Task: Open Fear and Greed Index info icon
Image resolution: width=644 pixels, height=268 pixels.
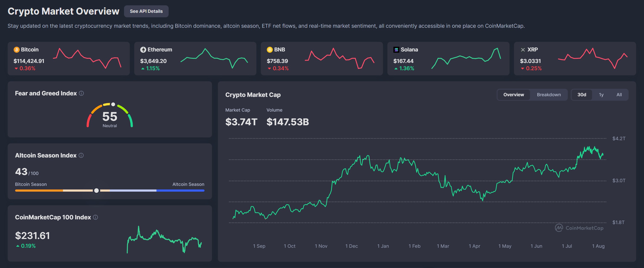Action: tap(81, 93)
